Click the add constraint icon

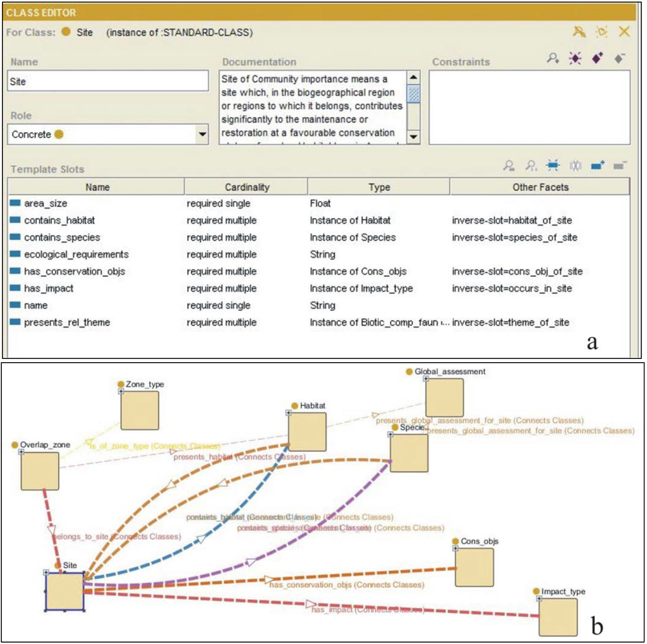pyautogui.click(x=598, y=59)
